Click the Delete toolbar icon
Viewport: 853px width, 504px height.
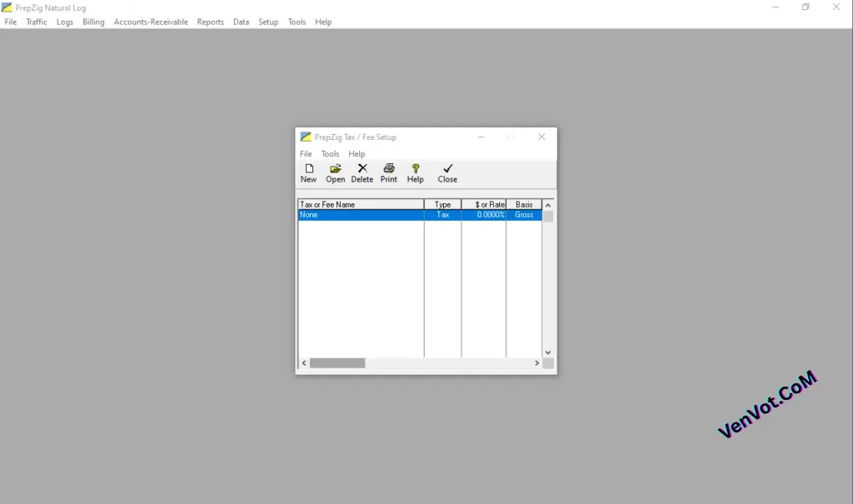point(362,169)
